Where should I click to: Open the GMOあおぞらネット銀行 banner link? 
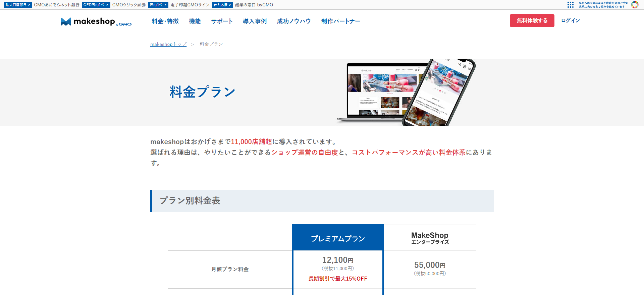pyautogui.click(x=57, y=5)
